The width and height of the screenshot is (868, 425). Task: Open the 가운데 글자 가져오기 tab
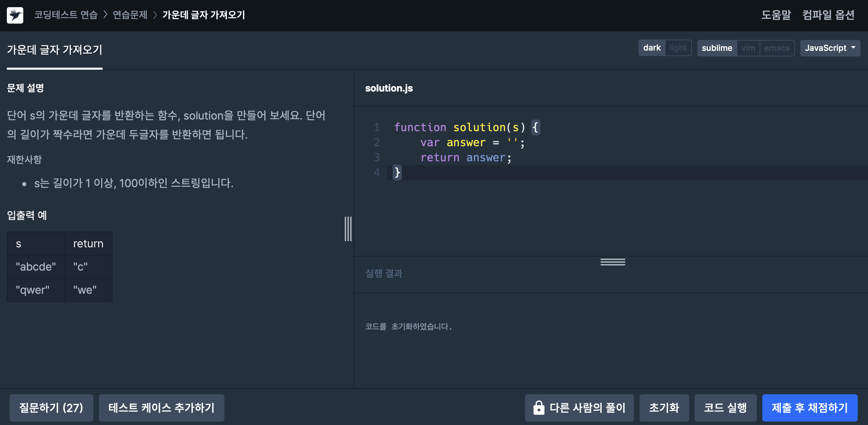coord(55,50)
